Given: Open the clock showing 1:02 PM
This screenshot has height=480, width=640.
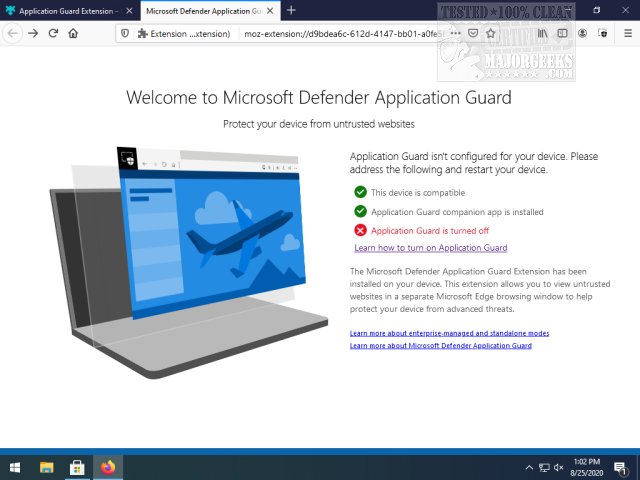Looking at the screenshot, I should click(587, 467).
